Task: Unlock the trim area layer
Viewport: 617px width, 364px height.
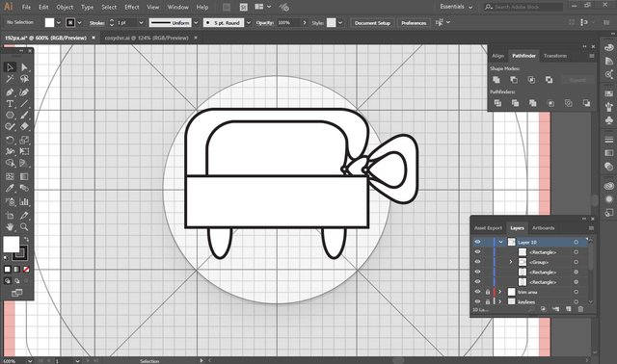Action: click(x=488, y=292)
